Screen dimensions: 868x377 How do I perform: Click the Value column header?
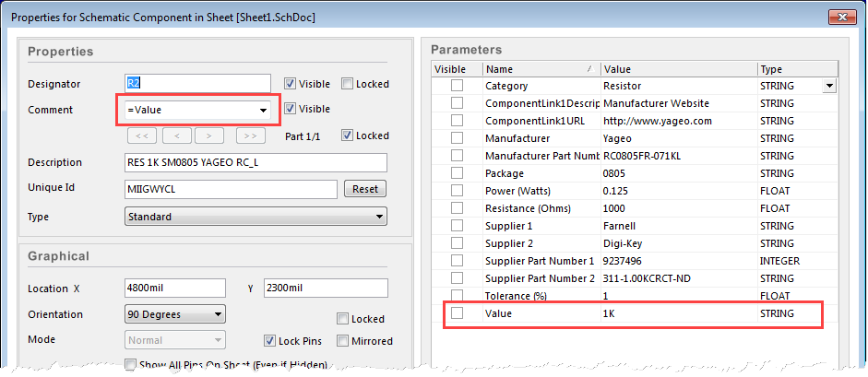678,69
